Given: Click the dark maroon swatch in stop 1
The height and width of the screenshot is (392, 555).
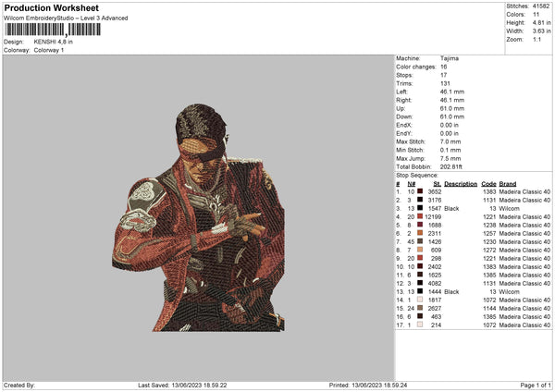Looking at the screenshot, I should point(420,191).
